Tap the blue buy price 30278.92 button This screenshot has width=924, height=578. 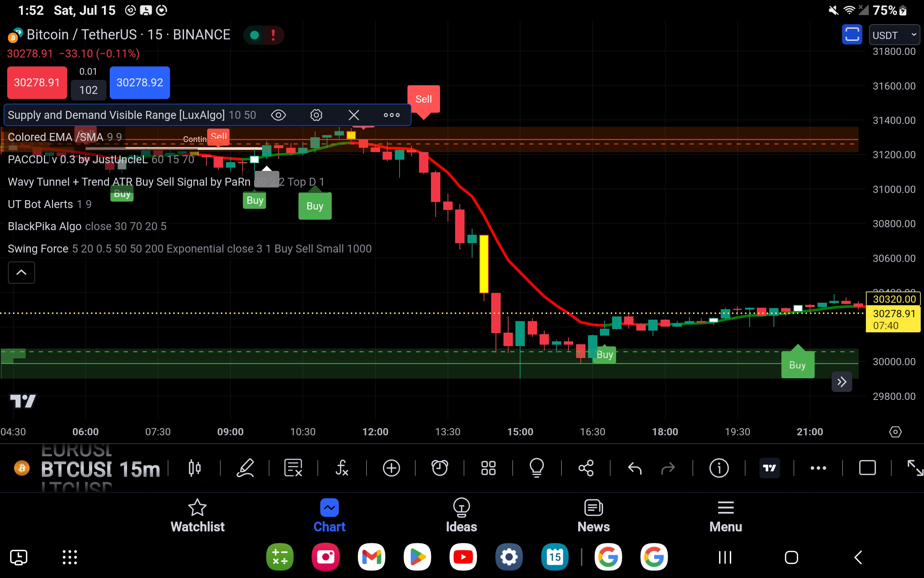(x=140, y=83)
